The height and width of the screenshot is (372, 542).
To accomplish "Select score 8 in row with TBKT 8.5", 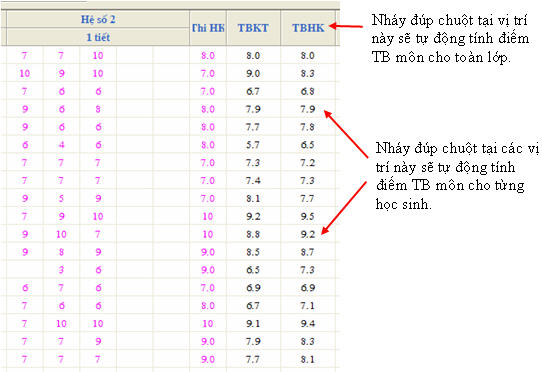I will tap(61, 252).
